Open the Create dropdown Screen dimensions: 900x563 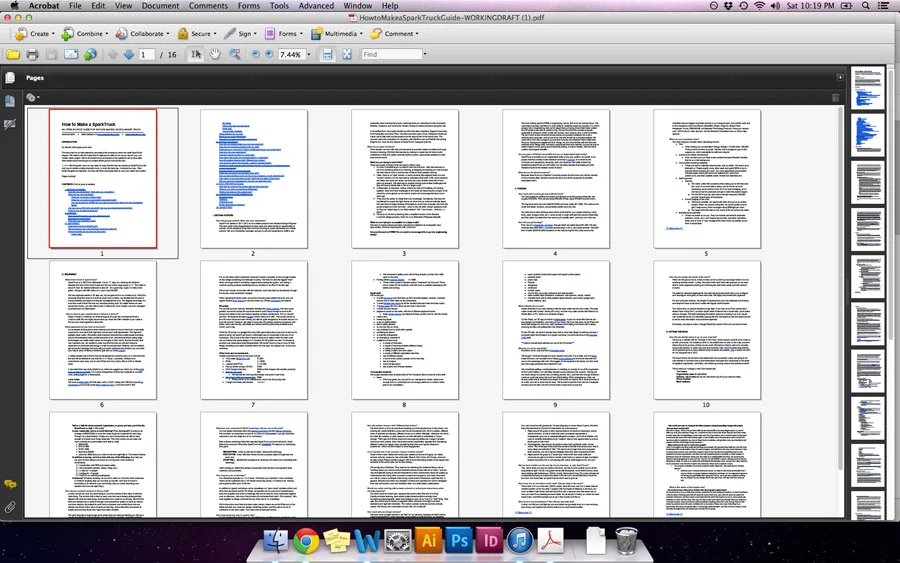35,34
